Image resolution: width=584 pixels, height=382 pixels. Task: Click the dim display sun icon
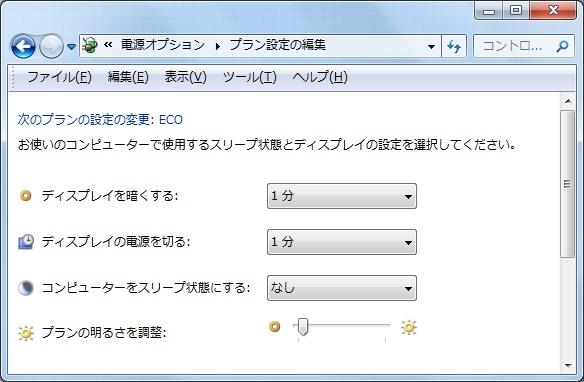coord(26,195)
